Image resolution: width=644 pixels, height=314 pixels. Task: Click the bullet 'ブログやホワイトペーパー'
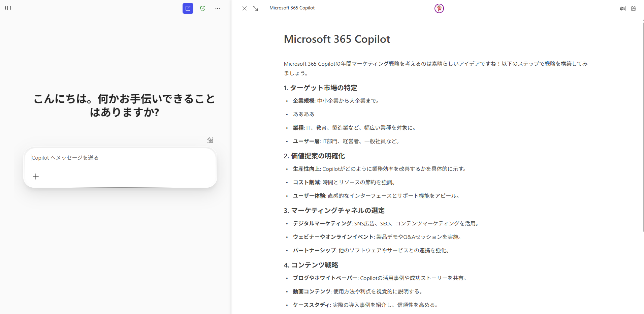coord(380,278)
